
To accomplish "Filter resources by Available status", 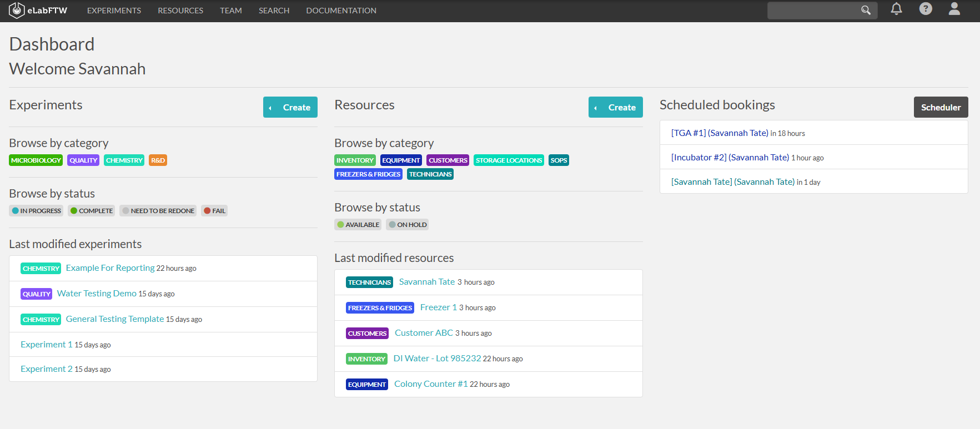I will point(358,225).
